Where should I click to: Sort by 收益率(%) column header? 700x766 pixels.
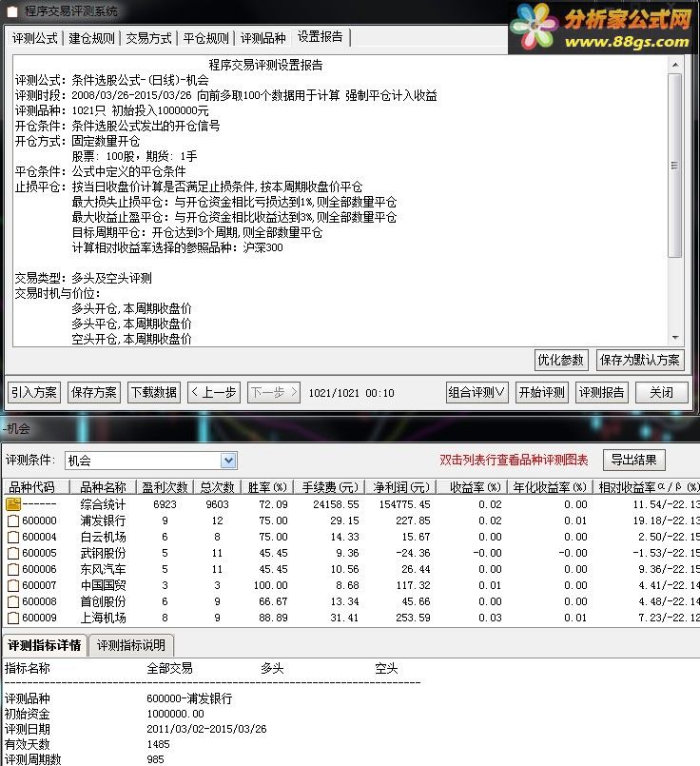point(472,487)
